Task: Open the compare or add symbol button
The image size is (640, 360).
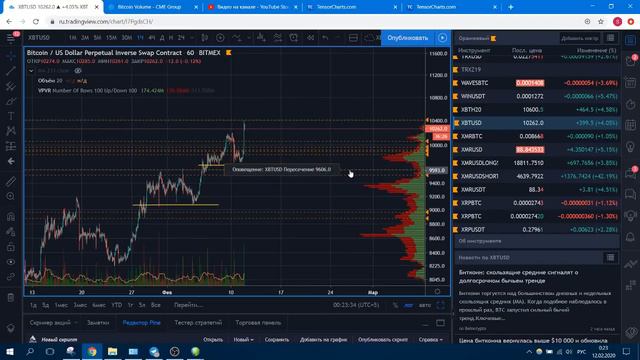Action: (220, 38)
